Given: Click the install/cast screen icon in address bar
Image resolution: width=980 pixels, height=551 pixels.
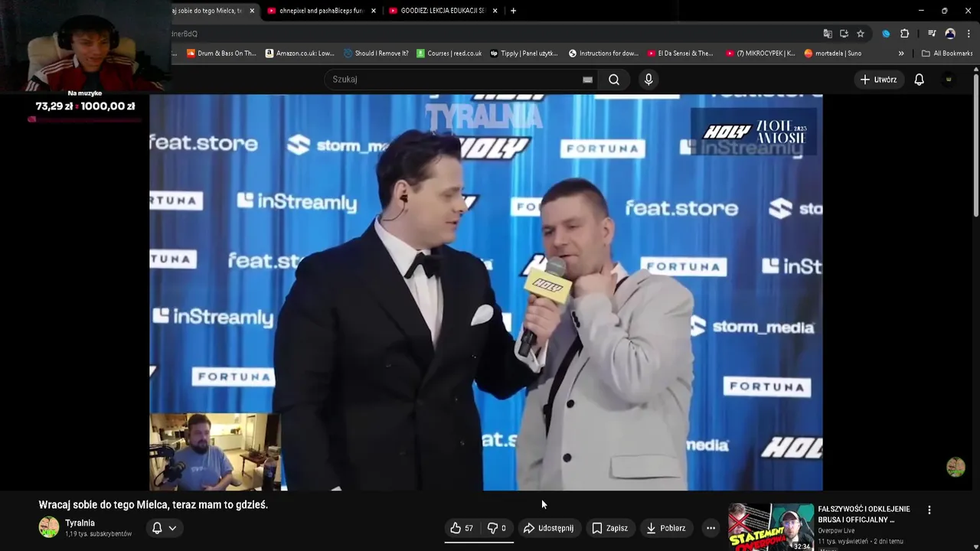Looking at the screenshot, I should [844, 34].
